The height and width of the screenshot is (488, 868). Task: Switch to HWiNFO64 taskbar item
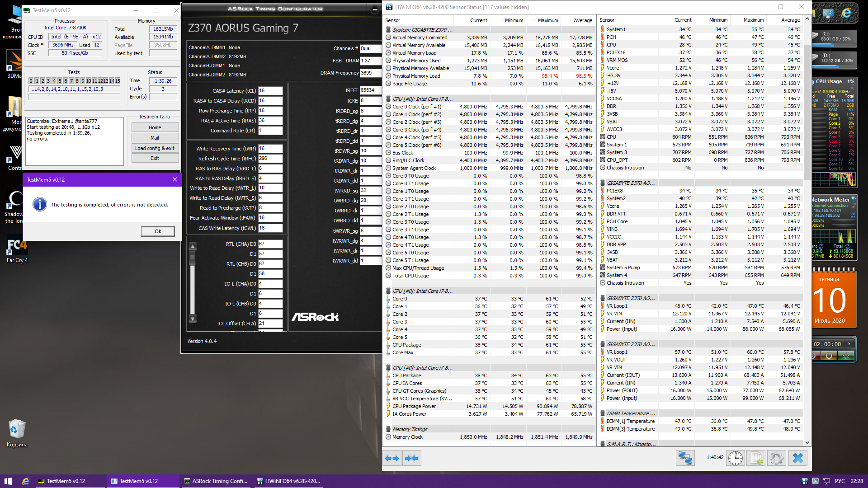[288, 481]
